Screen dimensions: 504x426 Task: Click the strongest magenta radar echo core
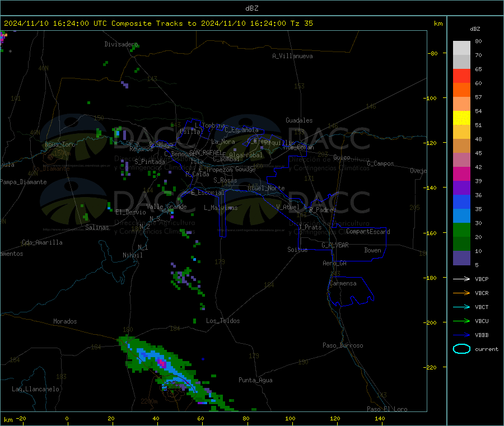tap(162, 363)
